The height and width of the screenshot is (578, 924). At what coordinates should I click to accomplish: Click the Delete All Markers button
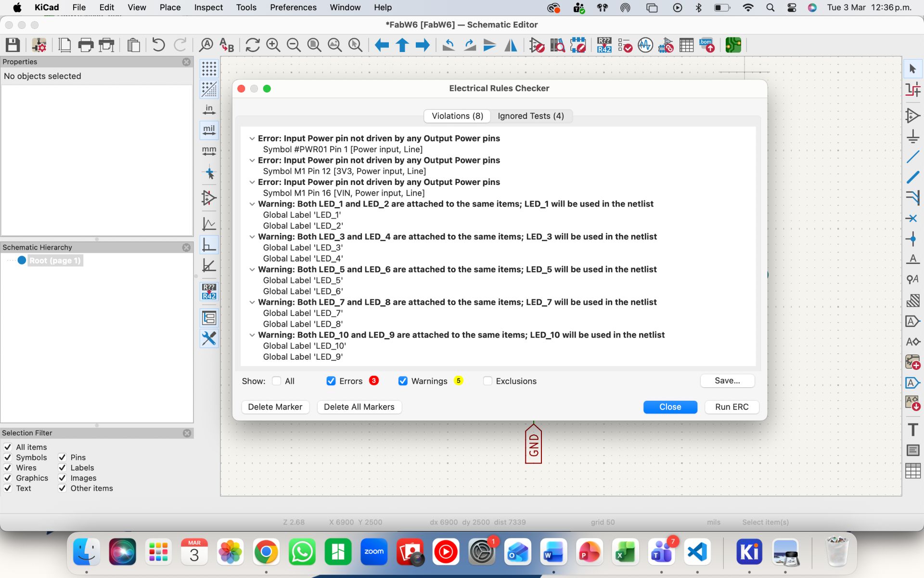[359, 407]
